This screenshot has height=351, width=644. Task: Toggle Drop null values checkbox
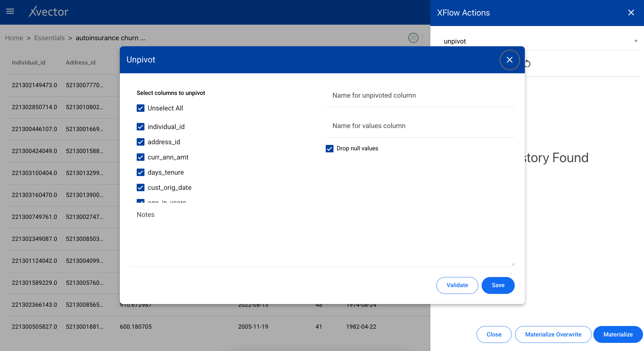pos(329,149)
